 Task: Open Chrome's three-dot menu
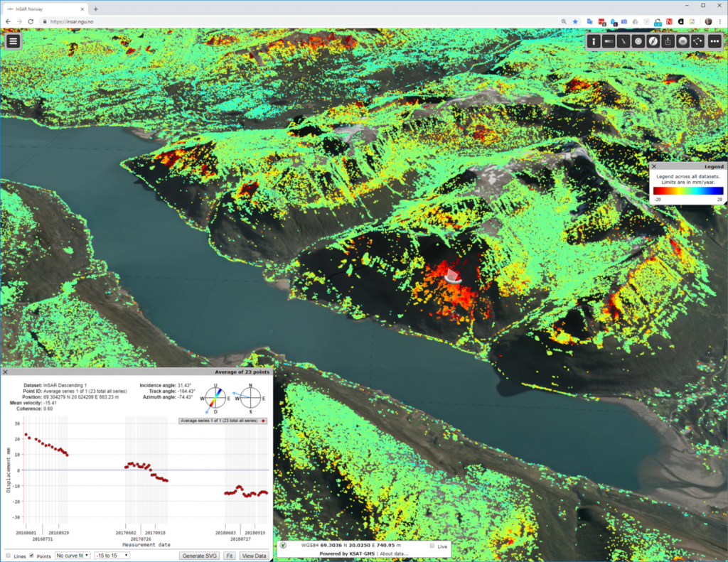coord(720,21)
